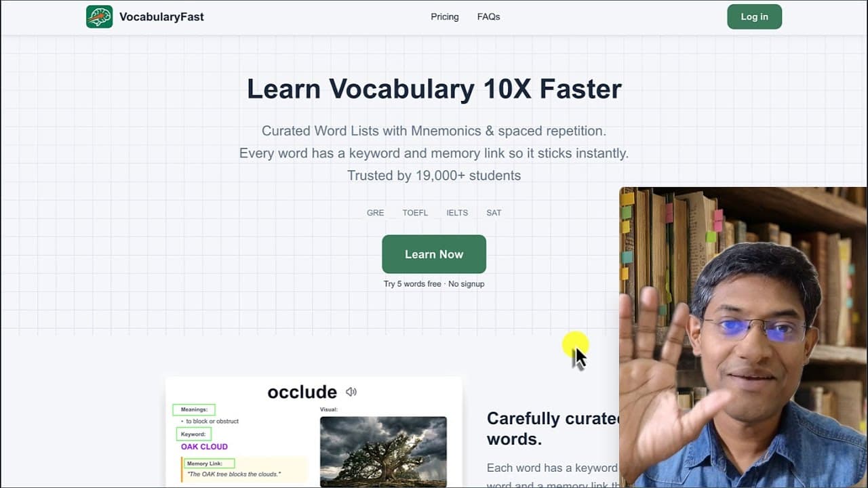Image resolution: width=868 pixels, height=488 pixels.
Task: Open the FAQs page
Action: (x=488, y=16)
